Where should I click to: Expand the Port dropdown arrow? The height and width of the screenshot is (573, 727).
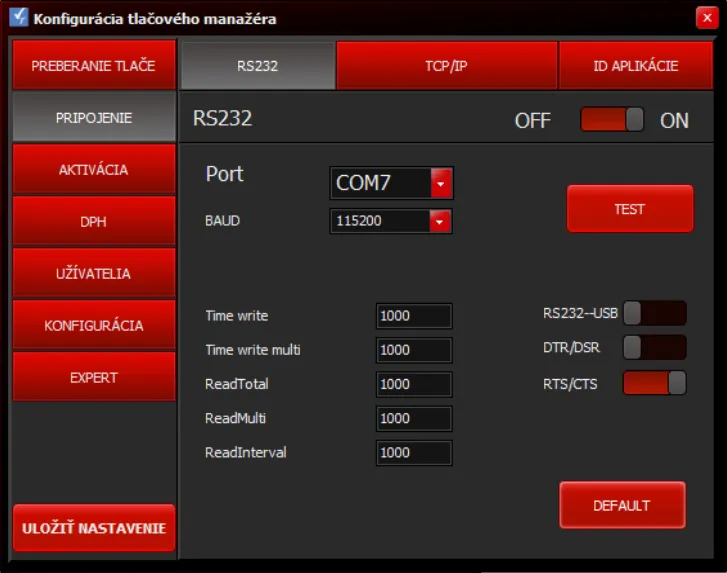441,183
